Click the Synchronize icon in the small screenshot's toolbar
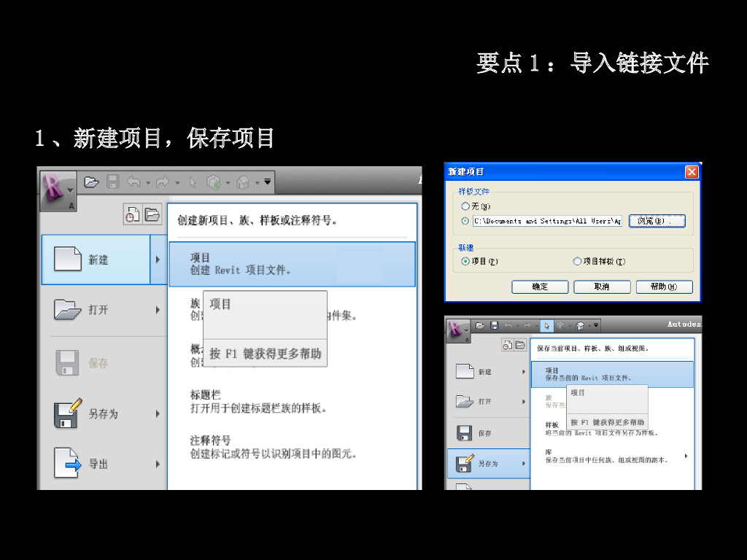Image resolution: width=747 pixels, height=560 pixels. click(561, 326)
